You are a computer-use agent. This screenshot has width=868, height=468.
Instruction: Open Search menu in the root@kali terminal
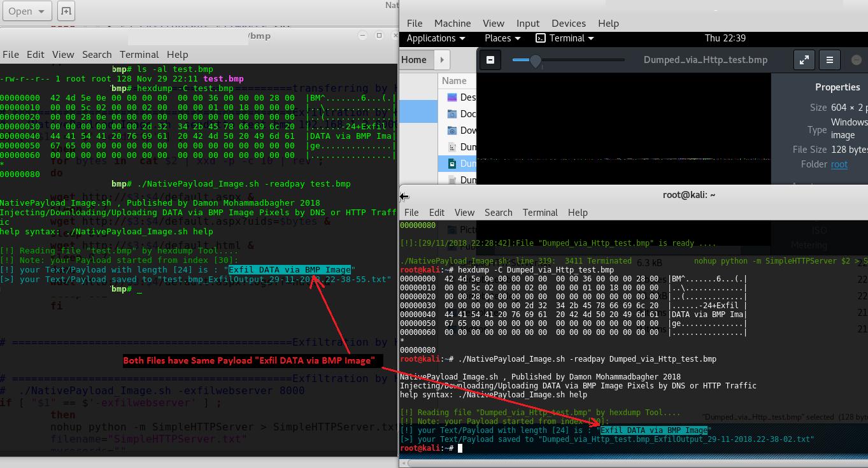(x=498, y=213)
